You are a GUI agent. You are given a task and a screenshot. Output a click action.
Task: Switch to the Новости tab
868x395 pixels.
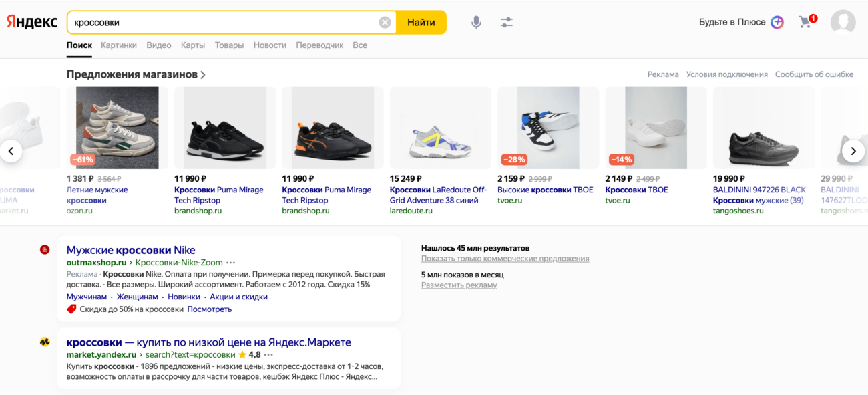point(270,45)
